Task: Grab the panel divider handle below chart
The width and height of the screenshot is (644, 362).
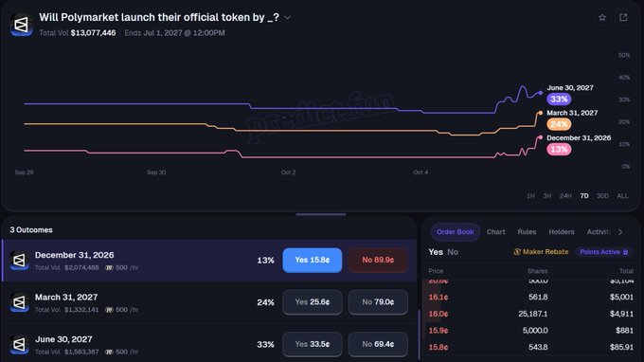Action: point(321,214)
